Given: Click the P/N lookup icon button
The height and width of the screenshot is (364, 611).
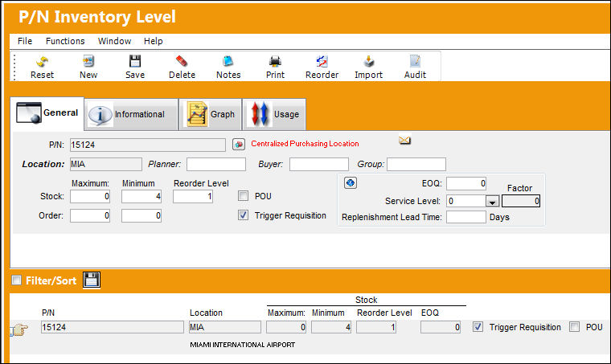Looking at the screenshot, I should pyautogui.click(x=239, y=145).
